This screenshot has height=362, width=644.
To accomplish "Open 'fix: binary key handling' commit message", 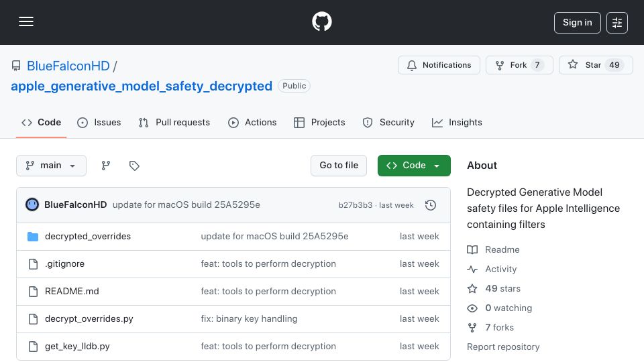I will 249,318.
